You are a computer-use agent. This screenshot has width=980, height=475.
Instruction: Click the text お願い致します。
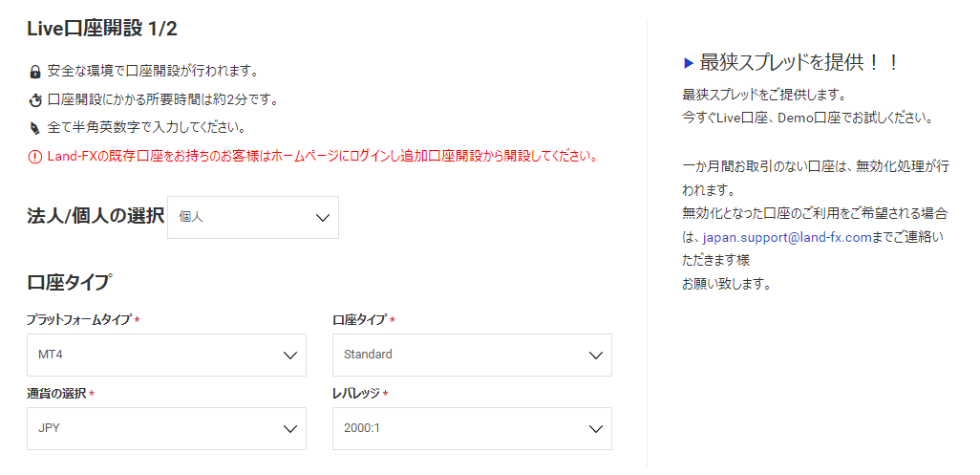click(726, 285)
